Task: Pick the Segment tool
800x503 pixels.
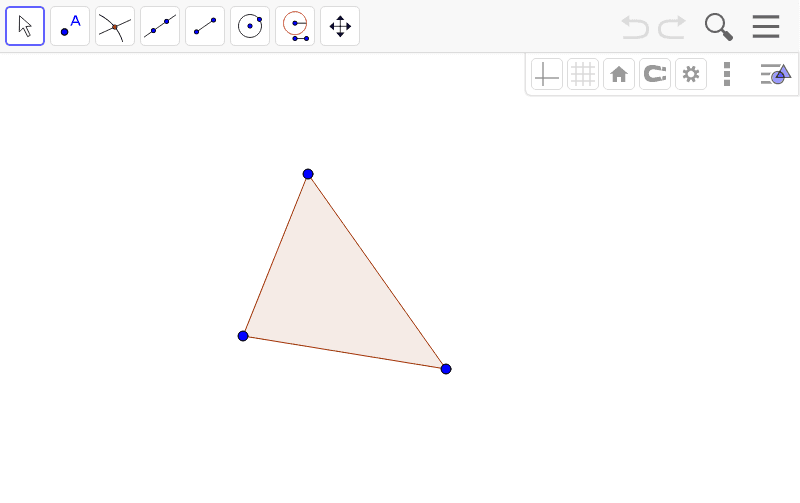Action: pos(205,26)
